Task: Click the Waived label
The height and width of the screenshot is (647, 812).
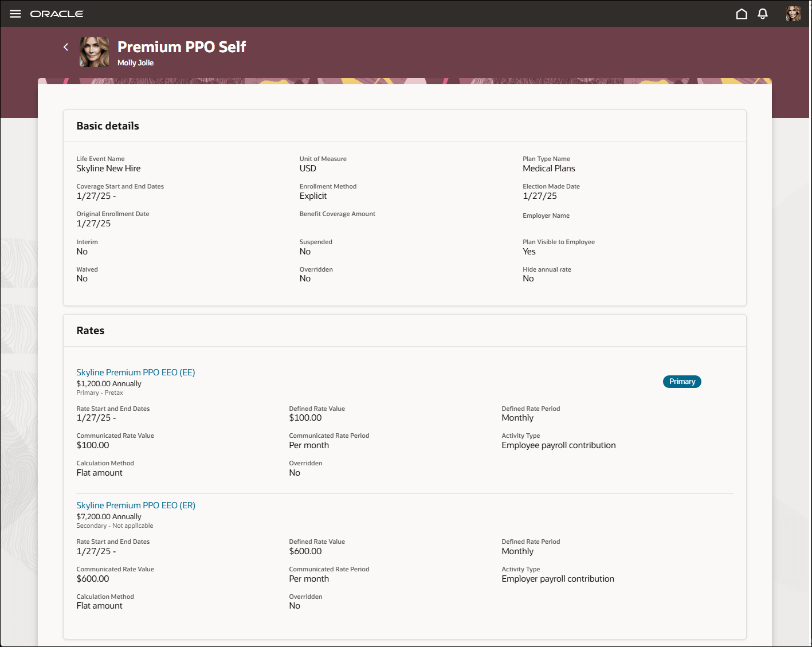Action: click(87, 269)
